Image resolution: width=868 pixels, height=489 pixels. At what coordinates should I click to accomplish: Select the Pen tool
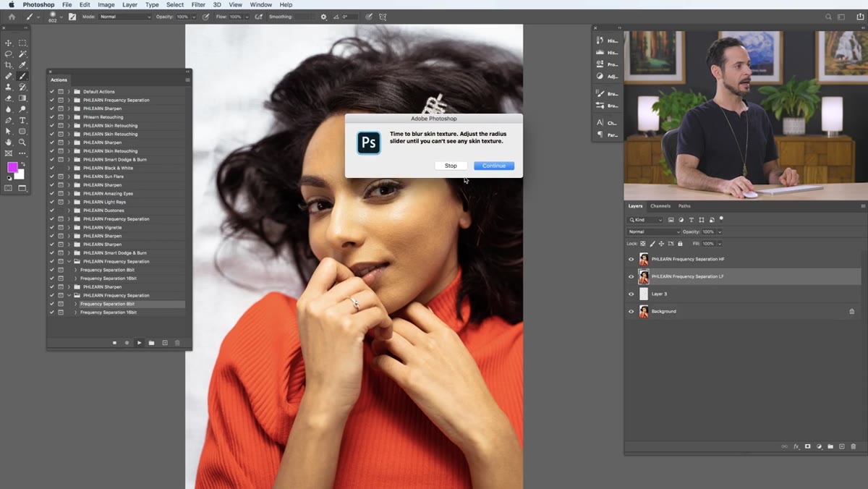click(x=9, y=120)
